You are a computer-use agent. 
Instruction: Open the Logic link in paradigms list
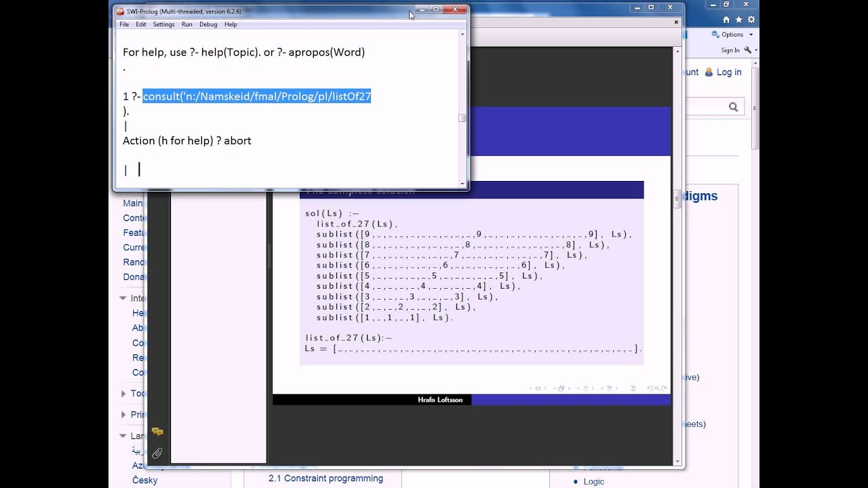pyautogui.click(x=593, y=481)
